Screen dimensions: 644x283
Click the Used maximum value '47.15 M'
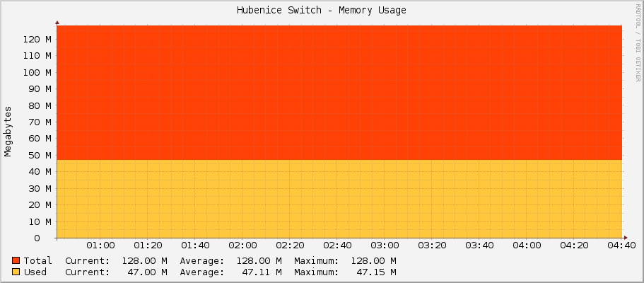coord(377,272)
